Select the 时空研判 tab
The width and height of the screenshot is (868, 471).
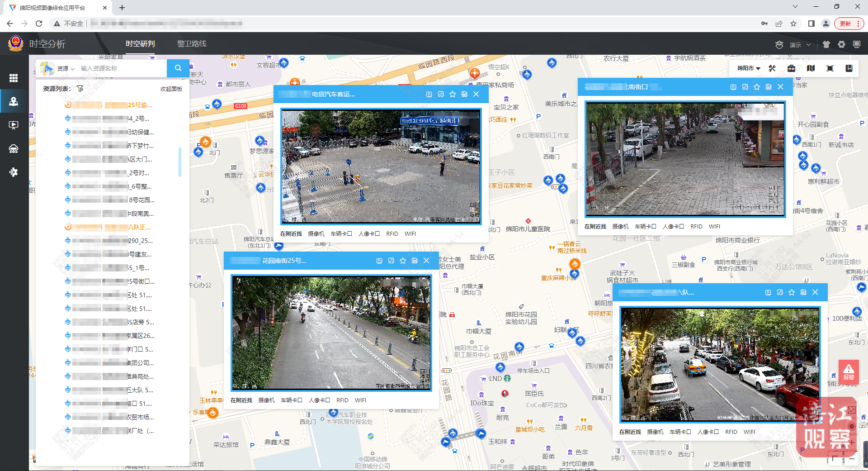pos(140,44)
